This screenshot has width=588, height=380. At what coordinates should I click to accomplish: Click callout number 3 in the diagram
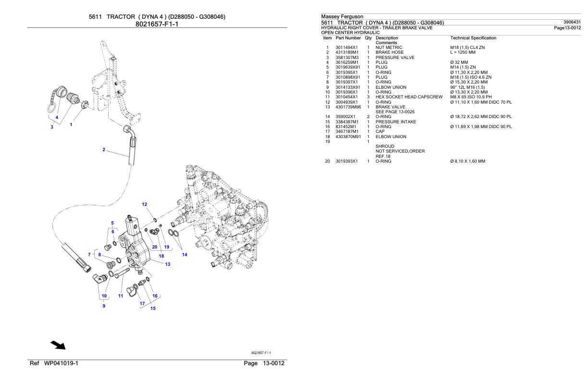click(x=52, y=127)
